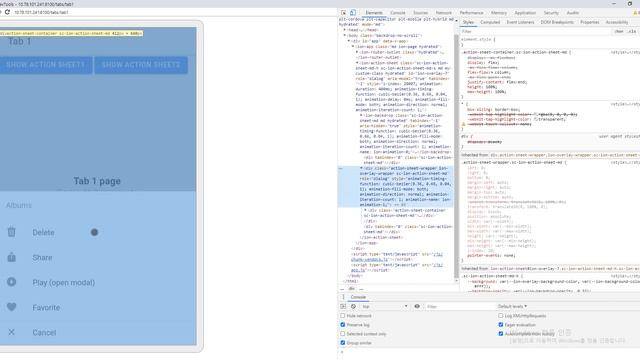The height and width of the screenshot is (360, 640).
Task: Click the Styles filter input field
Action: click(x=536, y=31)
